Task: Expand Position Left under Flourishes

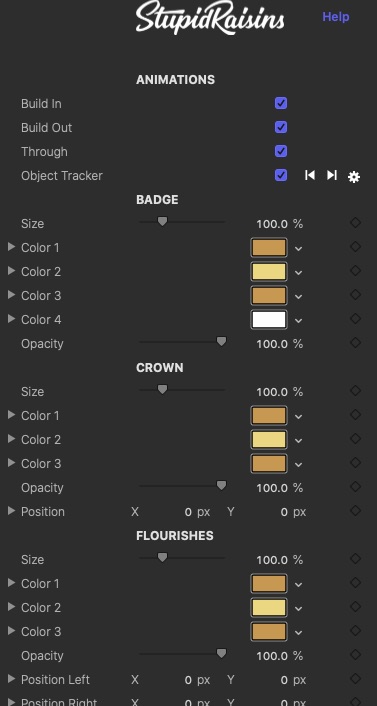Action: coord(12,679)
